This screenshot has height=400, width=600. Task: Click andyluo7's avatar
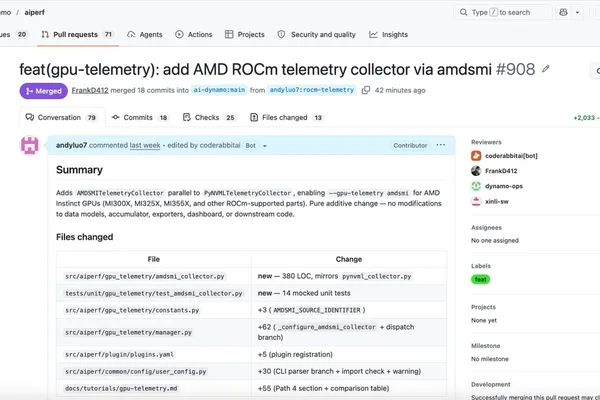(x=29, y=145)
